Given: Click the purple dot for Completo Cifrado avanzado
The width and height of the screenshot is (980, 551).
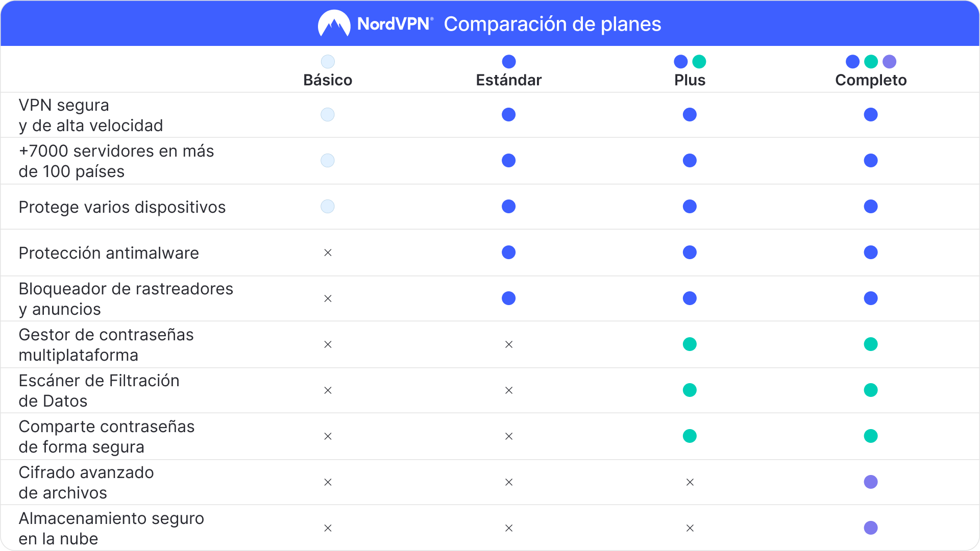Looking at the screenshot, I should (871, 482).
